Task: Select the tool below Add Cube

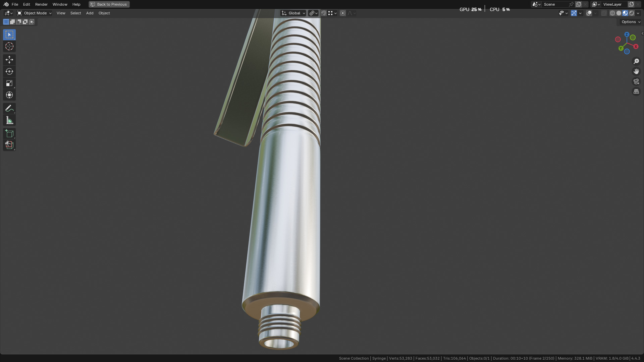Action: pos(9,145)
